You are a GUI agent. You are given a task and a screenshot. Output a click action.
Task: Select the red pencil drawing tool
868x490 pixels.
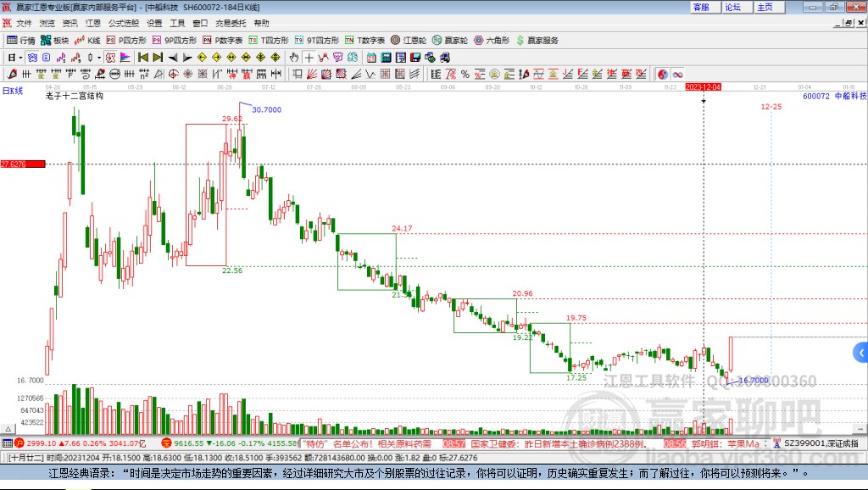click(12, 75)
